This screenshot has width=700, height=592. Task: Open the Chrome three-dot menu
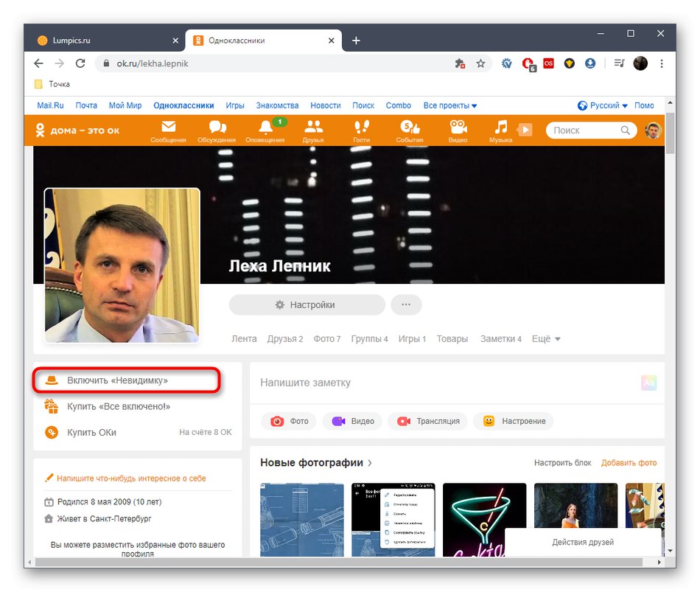pos(662,63)
